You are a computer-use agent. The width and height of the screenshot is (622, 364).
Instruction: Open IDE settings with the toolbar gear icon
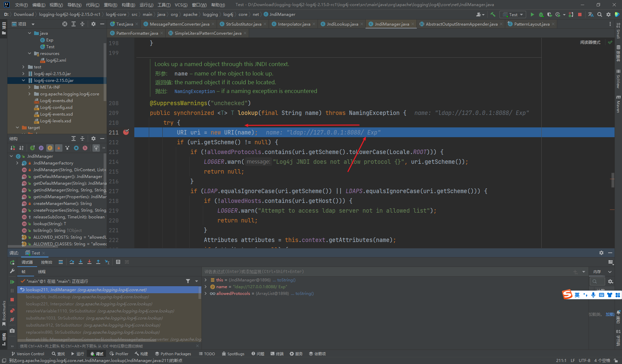(x=609, y=14)
